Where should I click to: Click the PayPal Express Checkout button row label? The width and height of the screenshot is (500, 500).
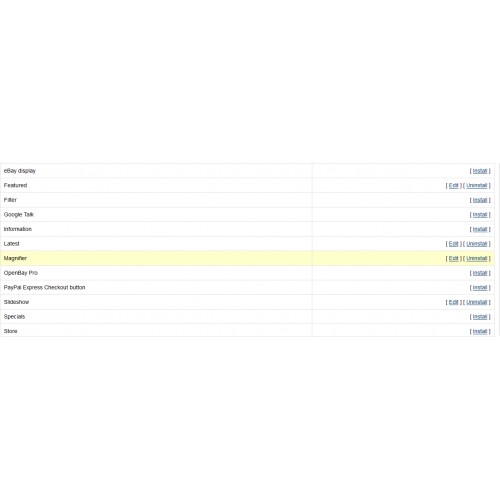point(44,287)
